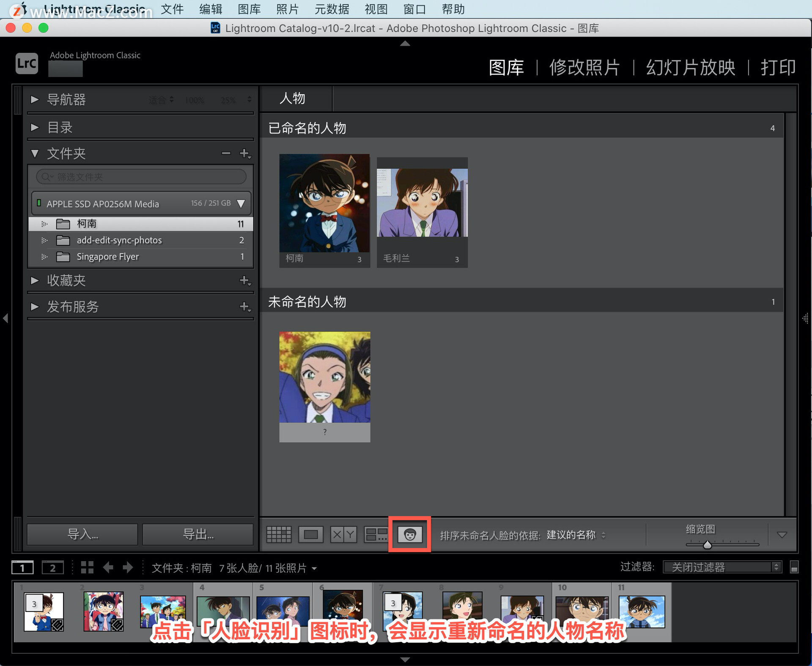Open 照片 menu
The image size is (812, 666).
point(288,9)
